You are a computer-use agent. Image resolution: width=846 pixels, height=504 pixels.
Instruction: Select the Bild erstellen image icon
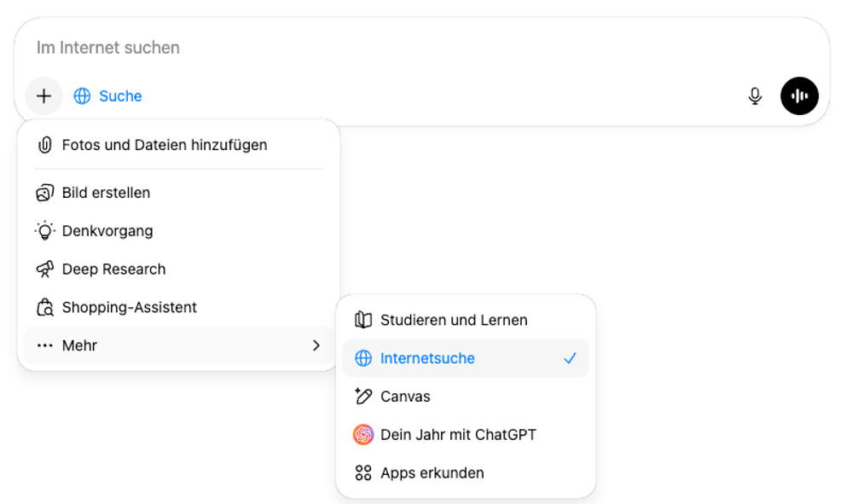44,192
